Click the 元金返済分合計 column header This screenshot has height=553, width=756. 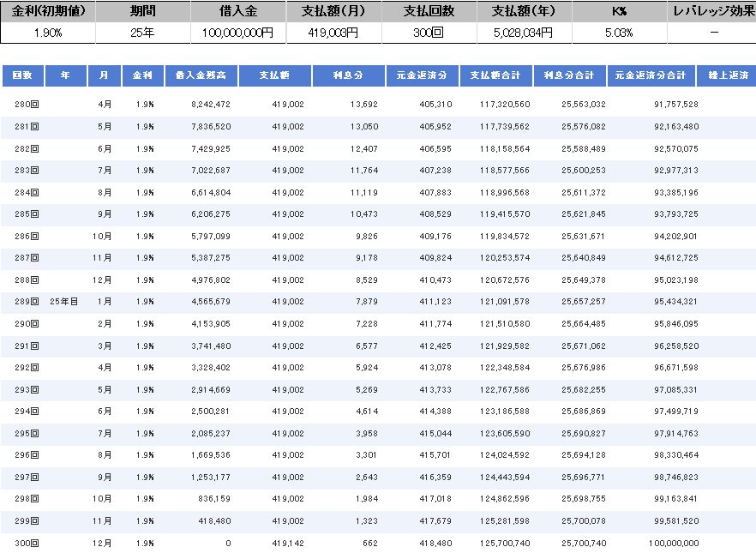[x=651, y=75]
